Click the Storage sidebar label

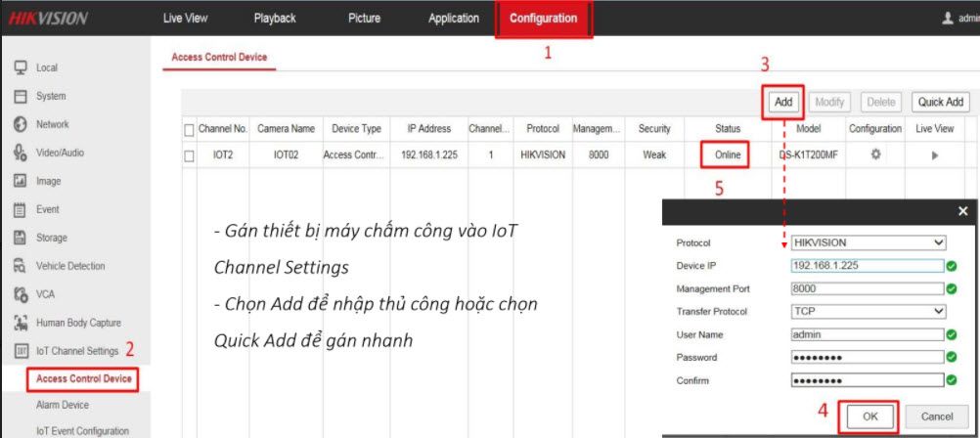[51, 238]
